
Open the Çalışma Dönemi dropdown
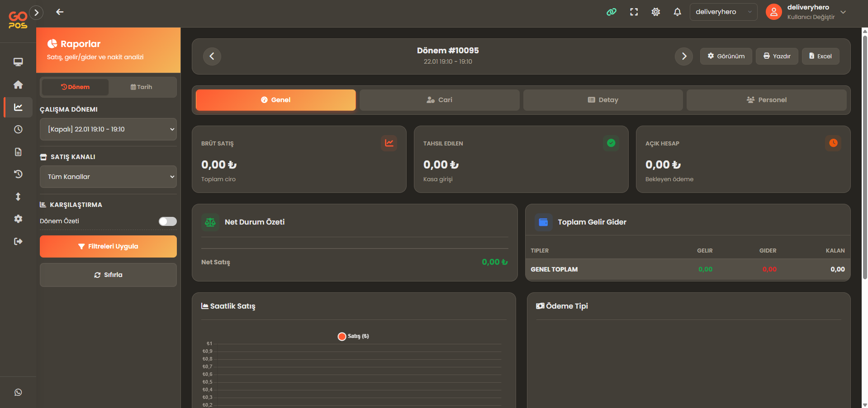tap(108, 129)
